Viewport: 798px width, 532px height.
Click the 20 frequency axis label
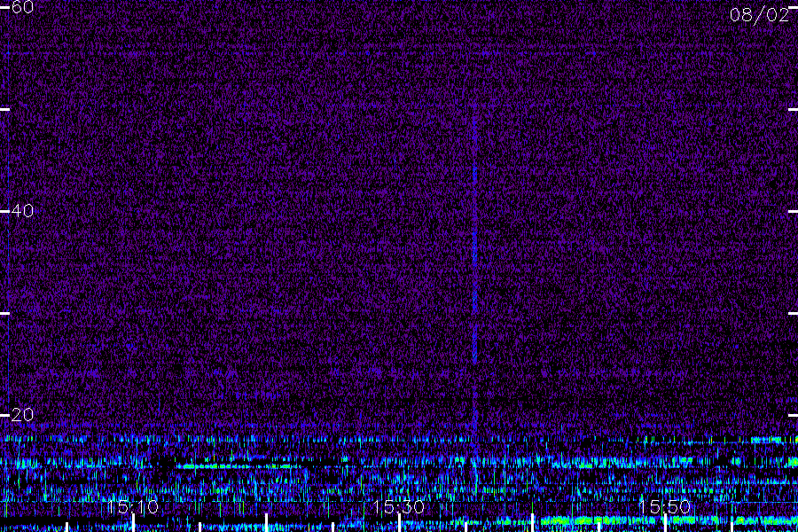22,415
